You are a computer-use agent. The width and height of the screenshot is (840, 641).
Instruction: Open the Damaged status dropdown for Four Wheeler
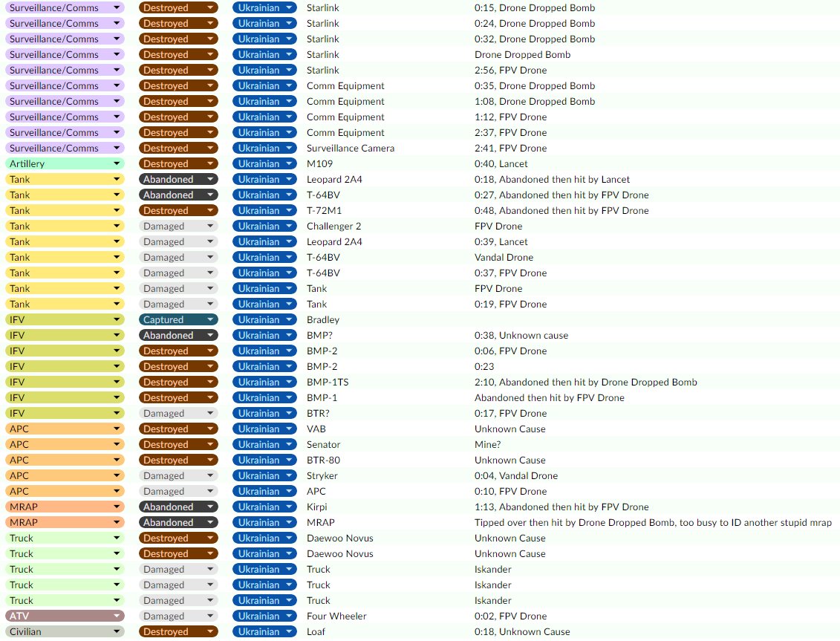178,616
